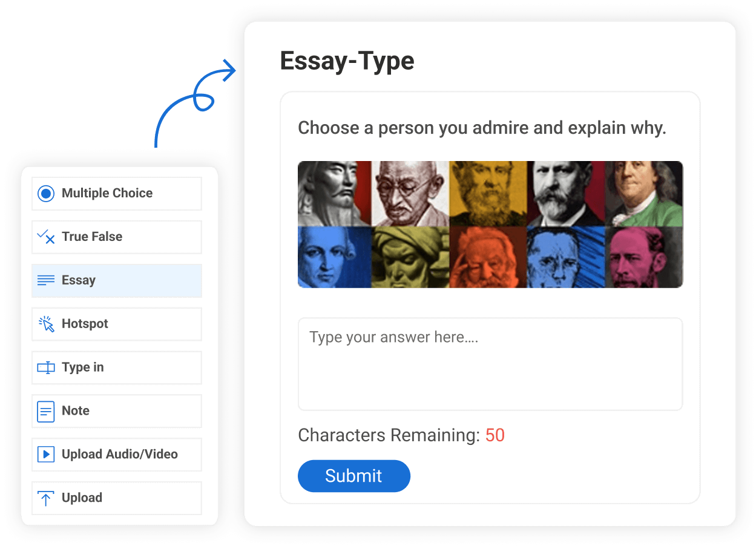Click the Type in text-cursor icon
The image size is (756, 546).
[46, 367]
